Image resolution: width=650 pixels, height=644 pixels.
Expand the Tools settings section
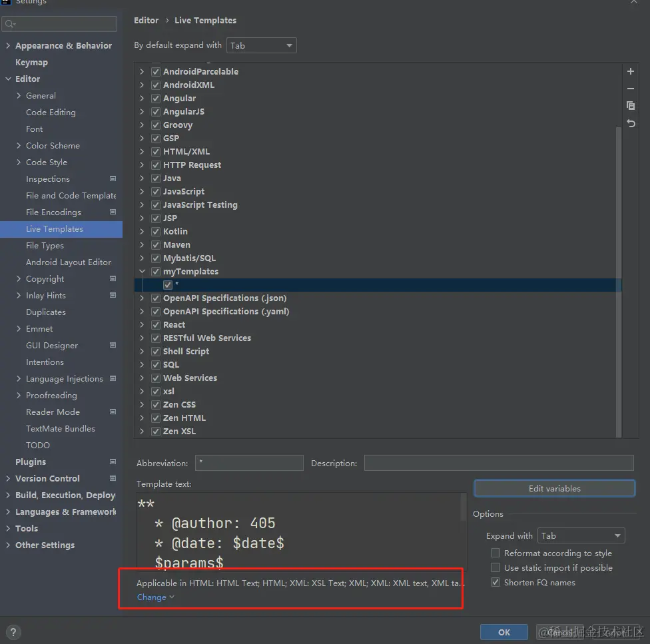(x=8, y=528)
